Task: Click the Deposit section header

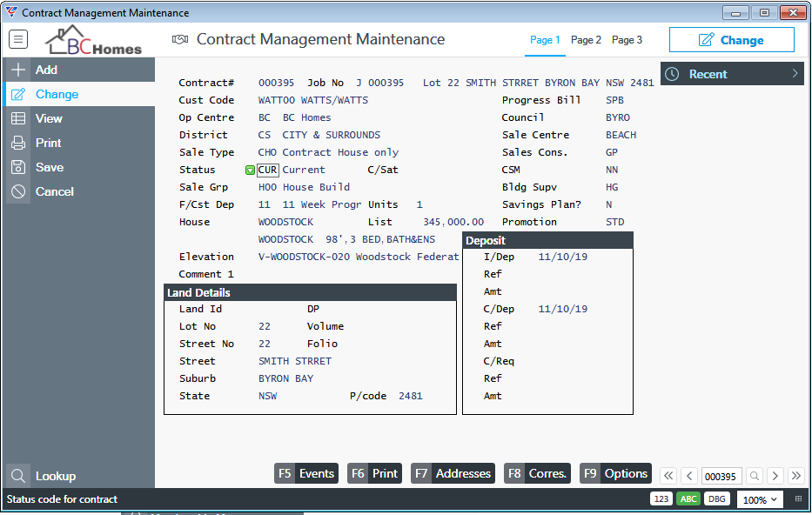Action: point(548,240)
